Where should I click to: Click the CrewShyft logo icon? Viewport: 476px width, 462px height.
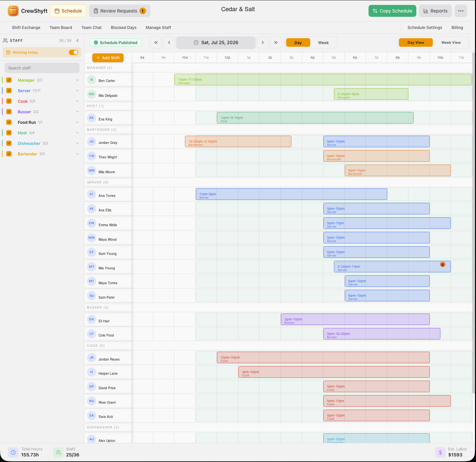tap(13, 11)
